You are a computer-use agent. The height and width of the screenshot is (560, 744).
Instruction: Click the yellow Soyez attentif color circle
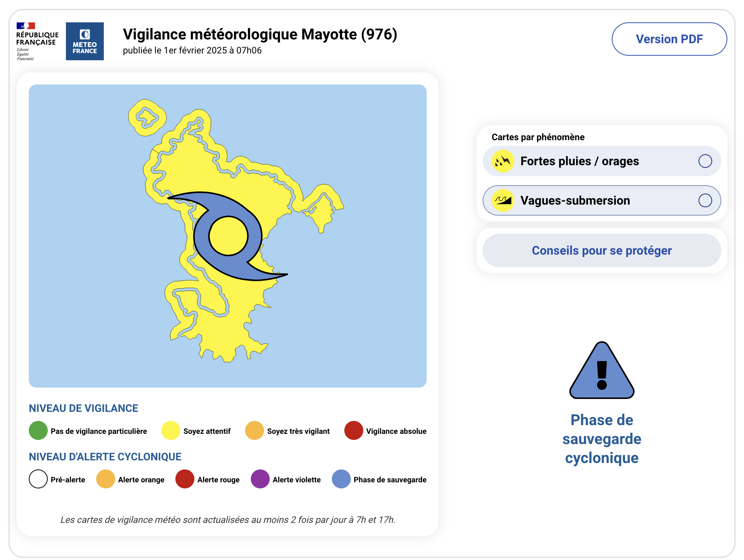[171, 431]
